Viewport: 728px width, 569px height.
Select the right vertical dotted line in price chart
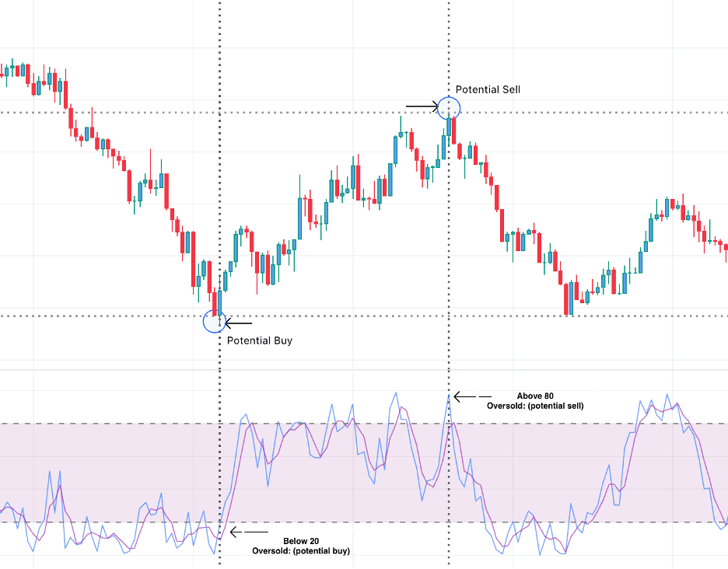[x=449, y=233]
